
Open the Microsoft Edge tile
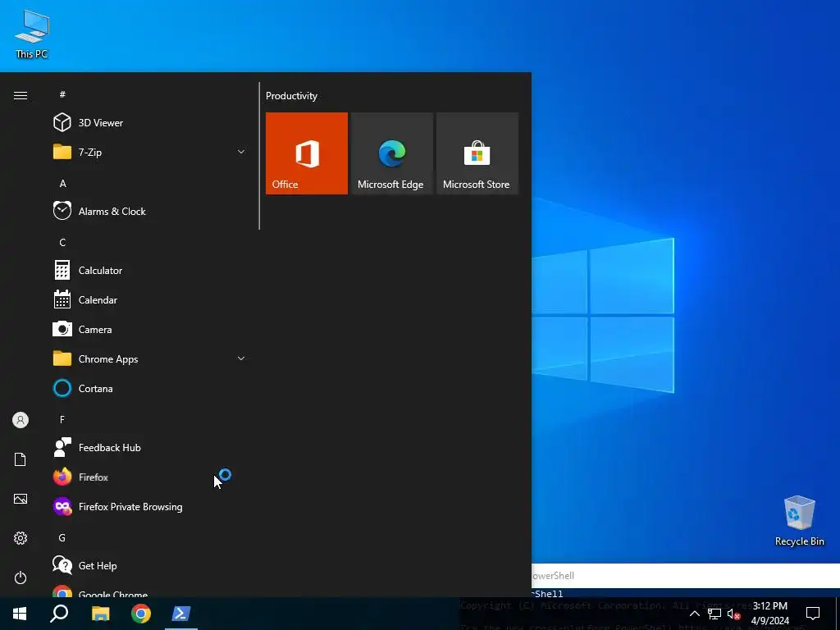(x=391, y=153)
